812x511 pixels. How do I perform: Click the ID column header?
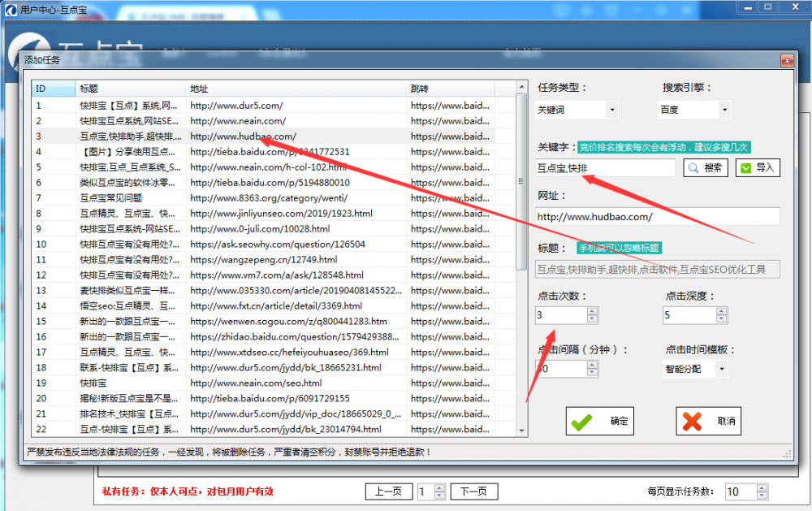point(54,89)
